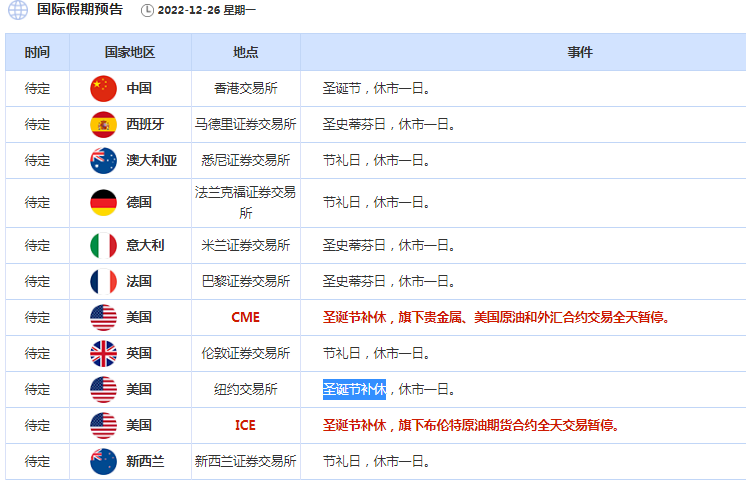Click the 国际假期预告 section title
The image size is (746, 490).
pyautogui.click(x=80, y=10)
